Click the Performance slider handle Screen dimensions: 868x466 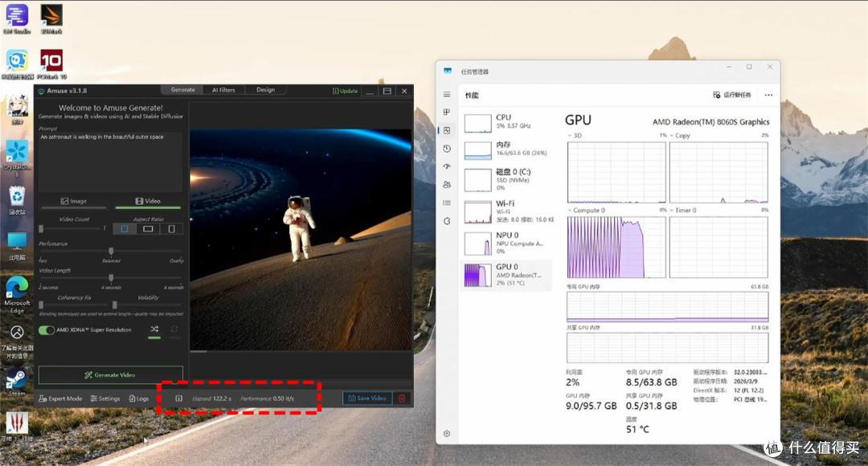click(x=111, y=251)
